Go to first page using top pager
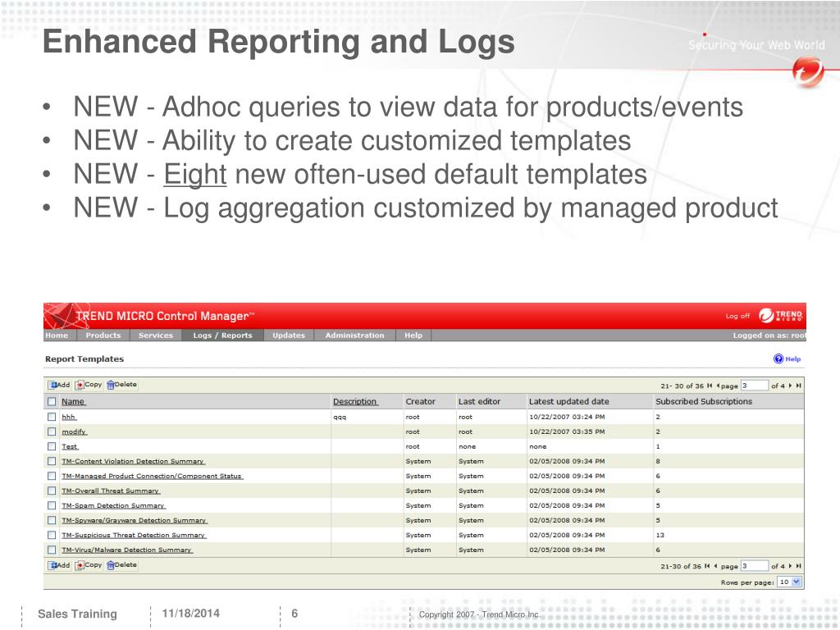Viewport: 840px width, 630px height. pos(710,386)
